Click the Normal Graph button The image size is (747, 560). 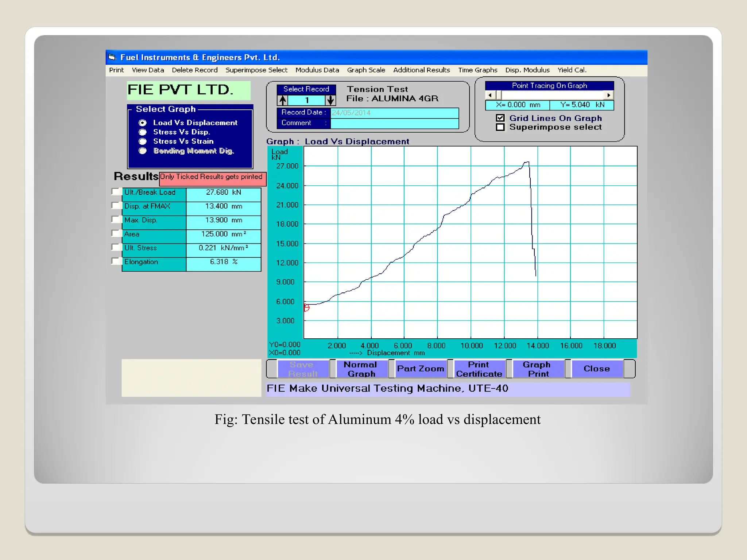click(361, 369)
